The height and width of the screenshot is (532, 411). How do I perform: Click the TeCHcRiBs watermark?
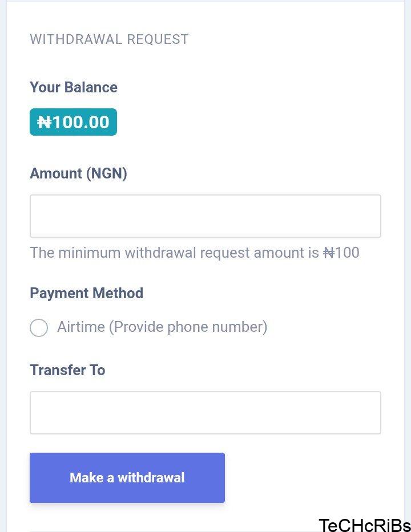[364, 525]
